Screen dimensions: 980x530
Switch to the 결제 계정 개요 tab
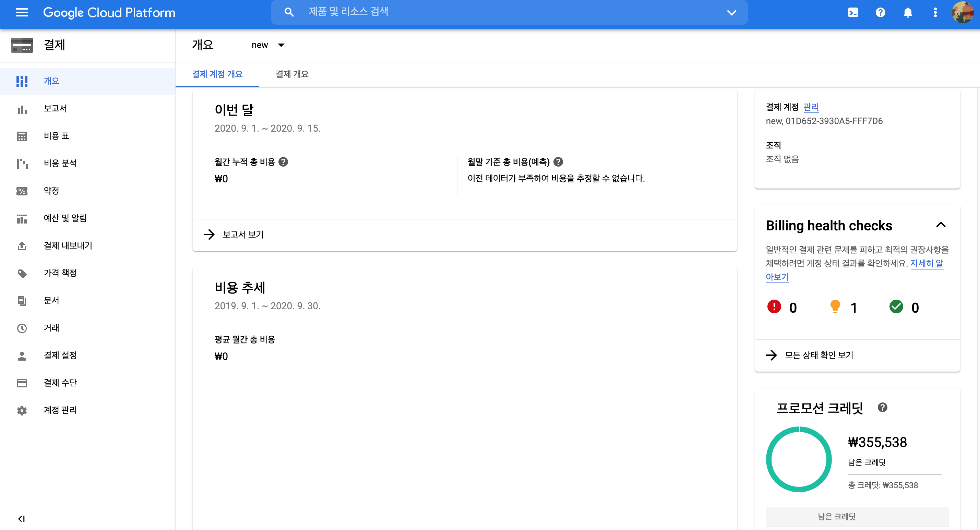click(217, 75)
